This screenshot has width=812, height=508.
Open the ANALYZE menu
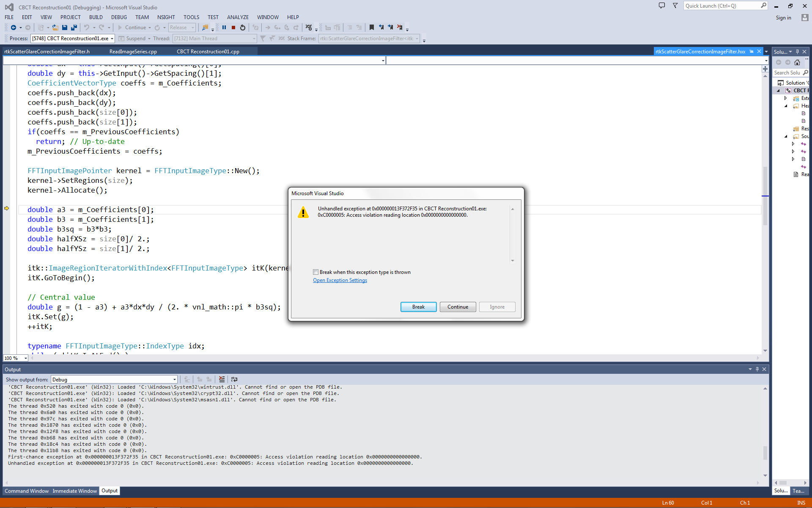point(238,17)
